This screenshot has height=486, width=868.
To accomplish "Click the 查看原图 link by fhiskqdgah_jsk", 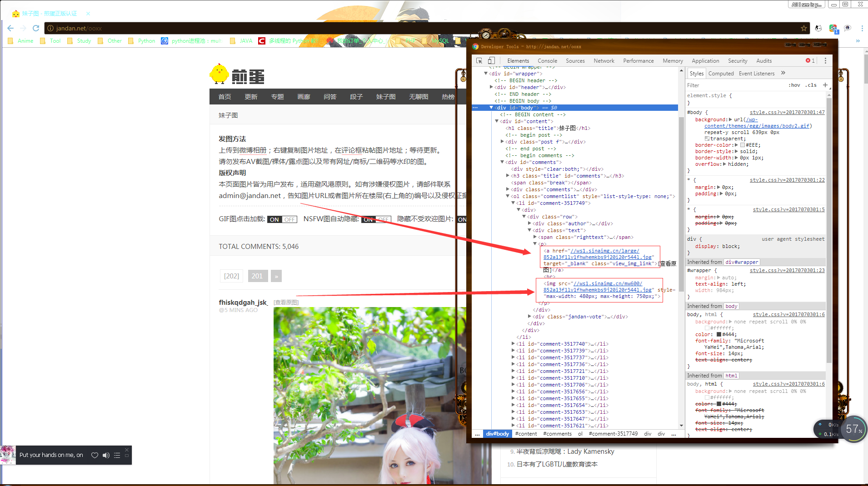I will tap(286, 303).
